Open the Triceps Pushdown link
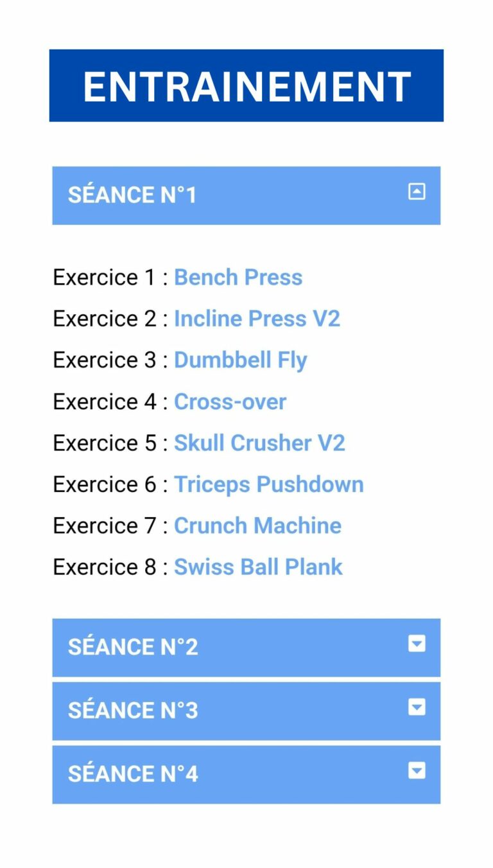 click(269, 484)
